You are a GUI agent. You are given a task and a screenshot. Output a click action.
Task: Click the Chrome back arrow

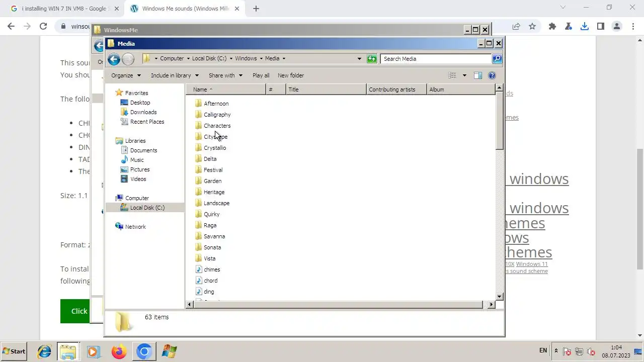11,26
